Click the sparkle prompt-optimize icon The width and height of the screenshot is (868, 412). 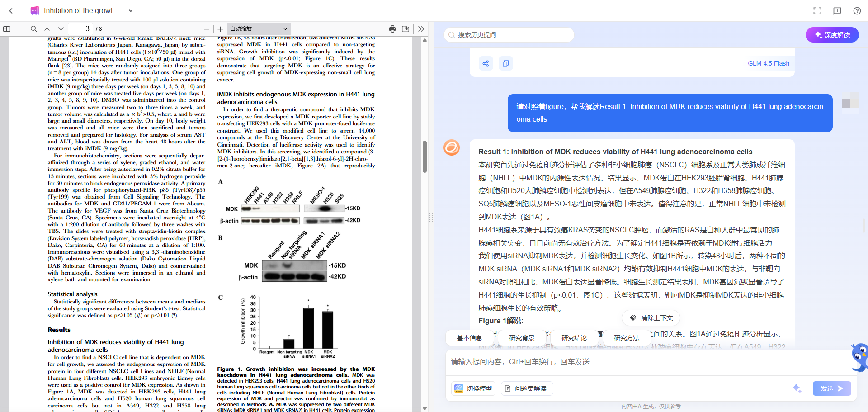[797, 388]
